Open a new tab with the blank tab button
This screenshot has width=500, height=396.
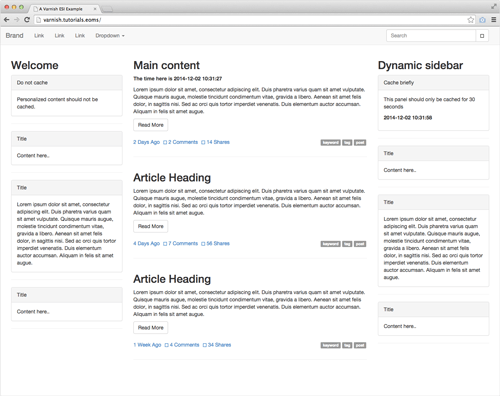[107, 9]
